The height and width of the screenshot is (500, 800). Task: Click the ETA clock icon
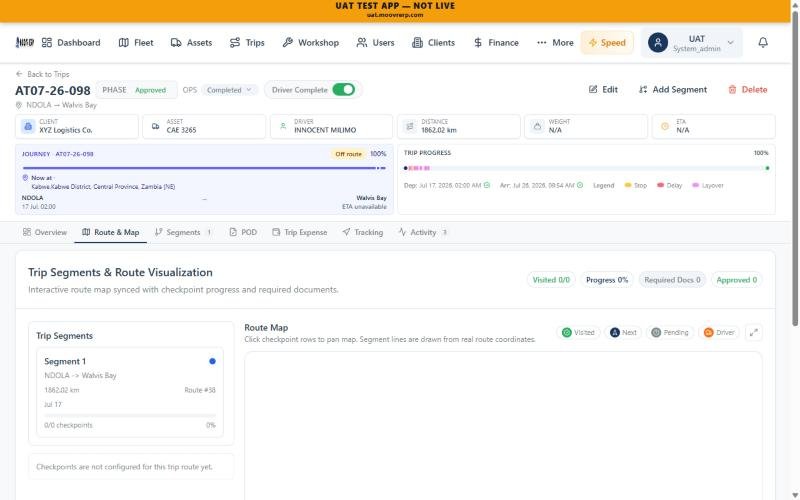pos(665,126)
